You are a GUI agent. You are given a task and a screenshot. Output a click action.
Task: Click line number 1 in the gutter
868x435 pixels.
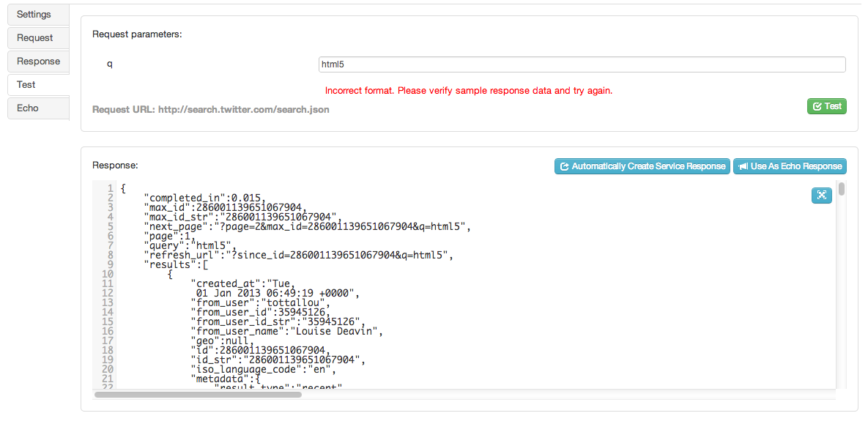click(x=109, y=188)
